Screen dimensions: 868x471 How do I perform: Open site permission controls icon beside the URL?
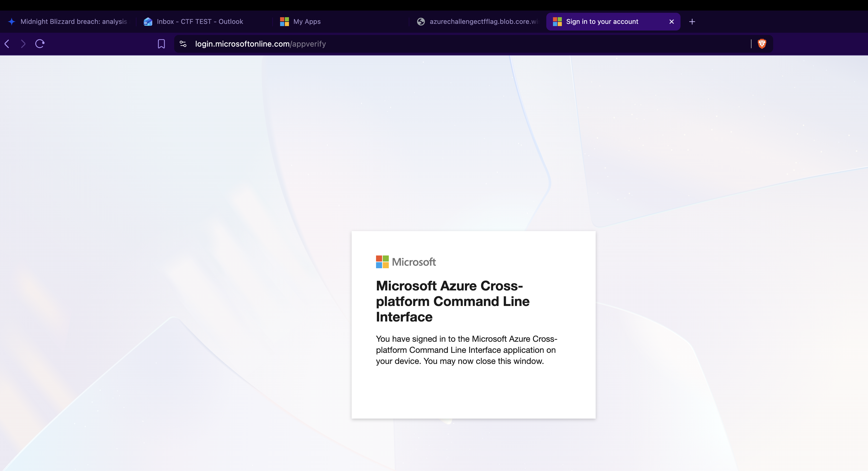click(x=183, y=44)
